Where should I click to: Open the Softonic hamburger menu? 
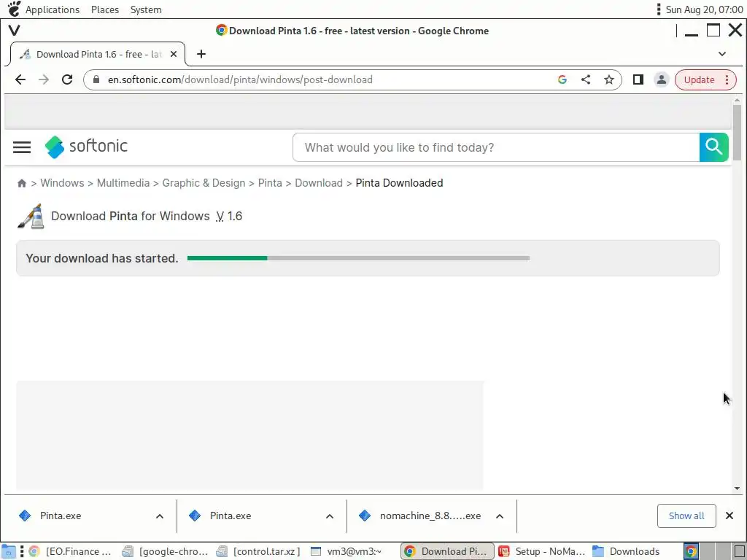coord(21,147)
